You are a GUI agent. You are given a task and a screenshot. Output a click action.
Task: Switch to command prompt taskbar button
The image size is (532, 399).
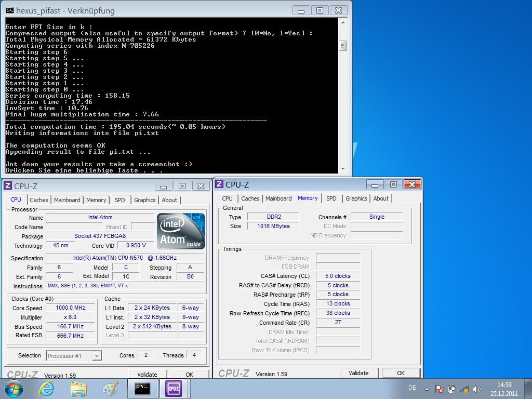[x=142, y=389]
